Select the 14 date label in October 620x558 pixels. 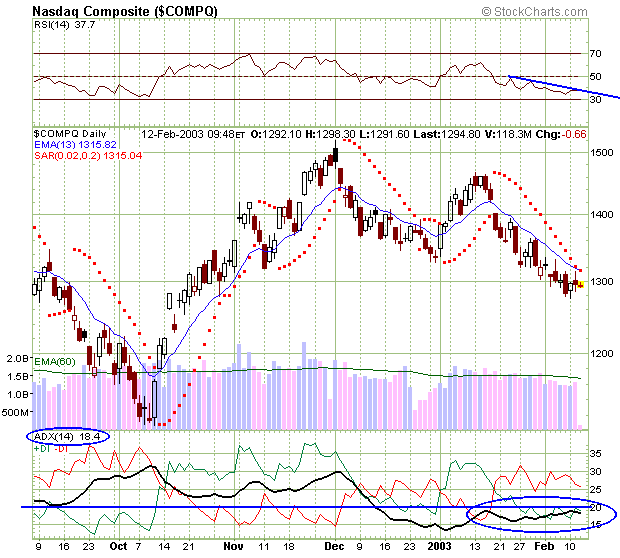[x=164, y=547]
